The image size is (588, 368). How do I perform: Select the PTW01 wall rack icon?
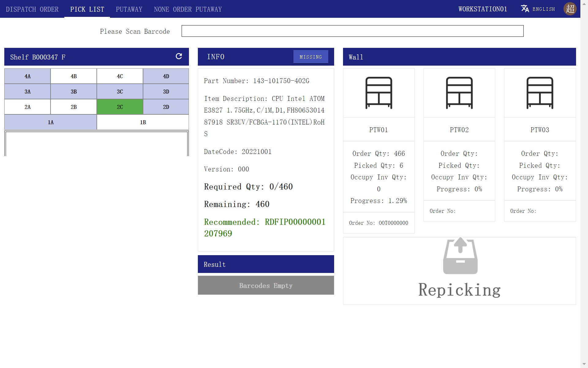click(x=379, y=93)
